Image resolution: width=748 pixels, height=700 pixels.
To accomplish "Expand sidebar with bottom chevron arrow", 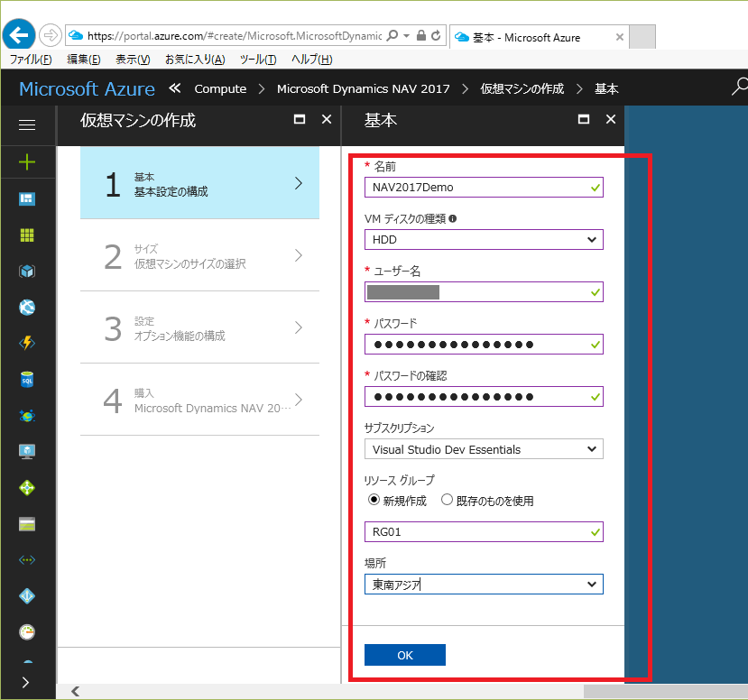I will tap(26, 682).
